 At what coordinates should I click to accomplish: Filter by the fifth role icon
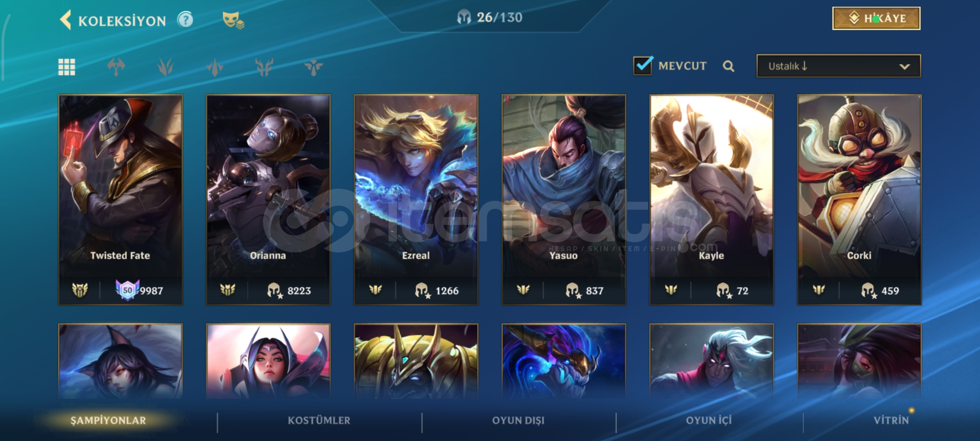pos(314,67)
